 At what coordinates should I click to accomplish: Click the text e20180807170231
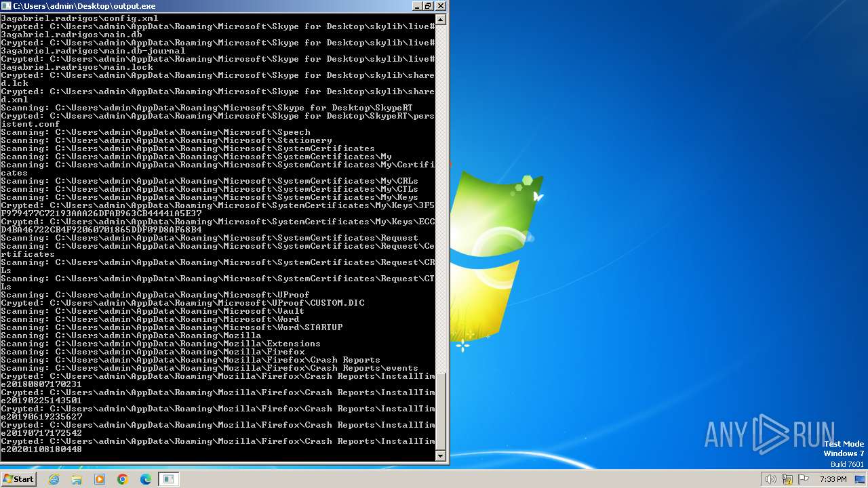(x=41, y=384)
